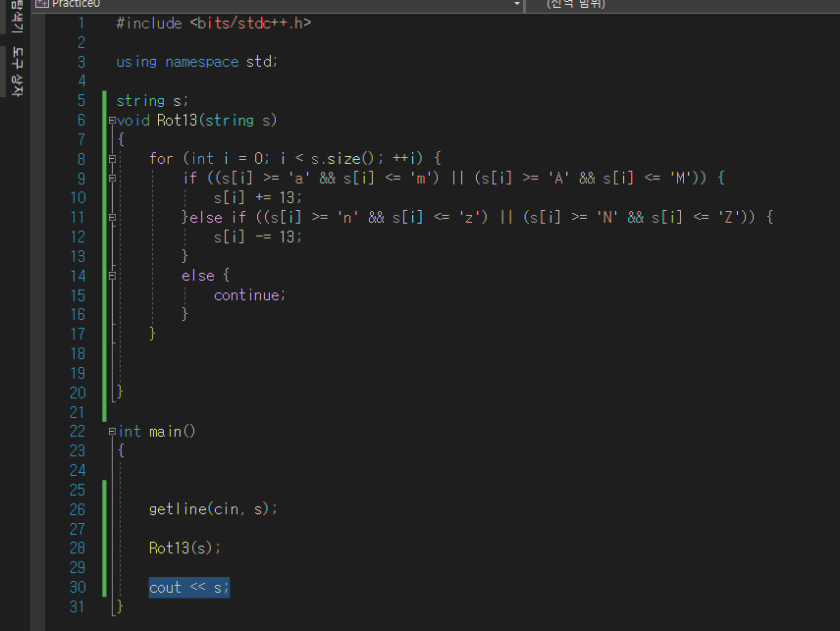Collapse the Rot13 function outline box
Image resolution: width=840 pixels, height=631 pixels.
point(113,121)
